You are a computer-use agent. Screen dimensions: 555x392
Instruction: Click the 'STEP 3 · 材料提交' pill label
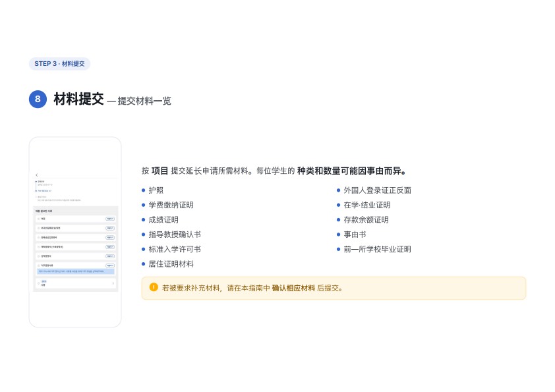coord(59,64)
